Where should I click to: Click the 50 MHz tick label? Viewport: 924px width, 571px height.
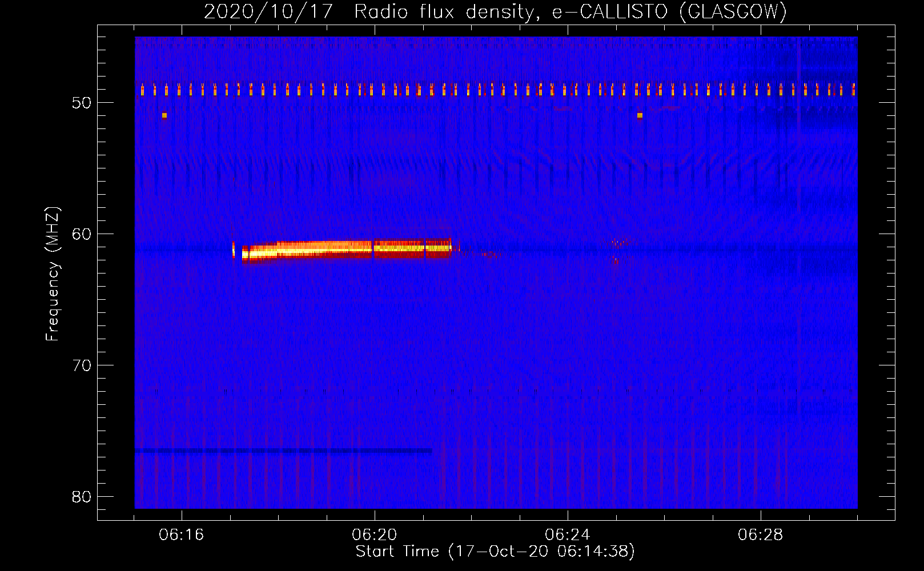82,103
